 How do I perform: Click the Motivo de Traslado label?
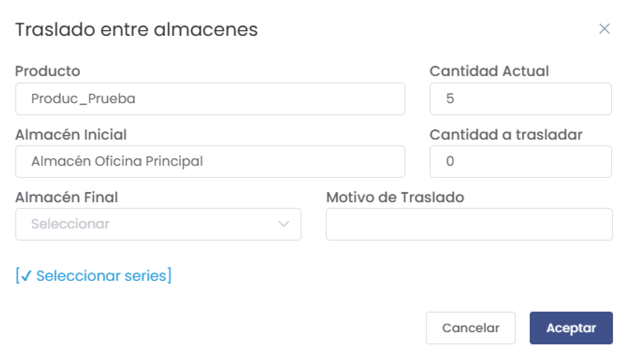tap(394, 197)
